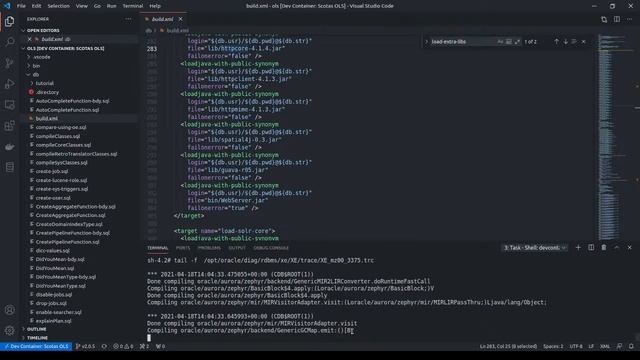
Task: Switch to the DEBUG CONSOLE panel tab
Action: click(271, 248)
